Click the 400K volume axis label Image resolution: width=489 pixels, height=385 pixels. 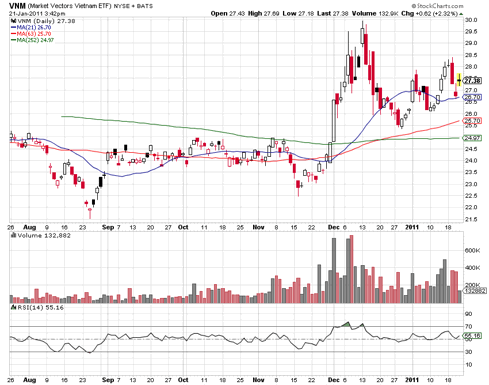[472, 268]
